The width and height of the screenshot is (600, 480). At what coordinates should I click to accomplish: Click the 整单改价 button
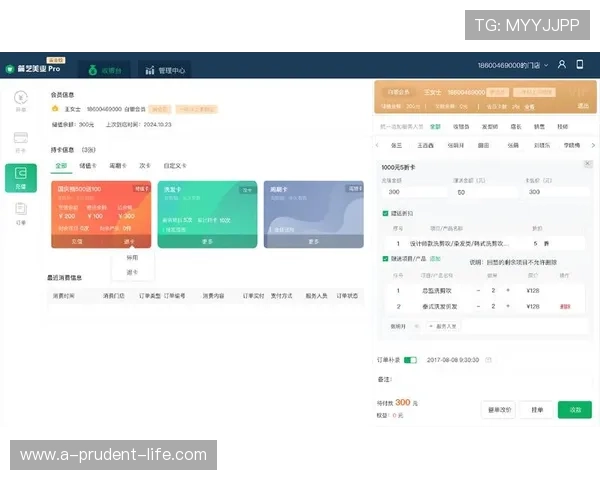tap(499, 410)
